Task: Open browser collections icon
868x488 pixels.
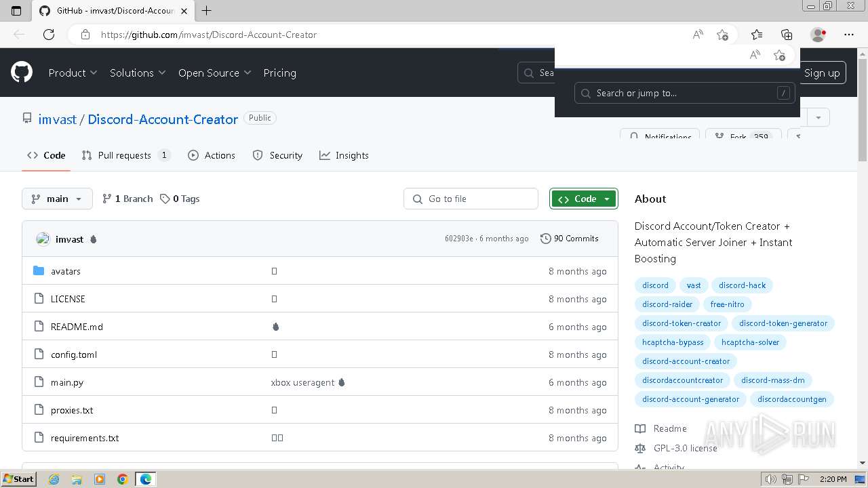Action: tap(787, 35)
